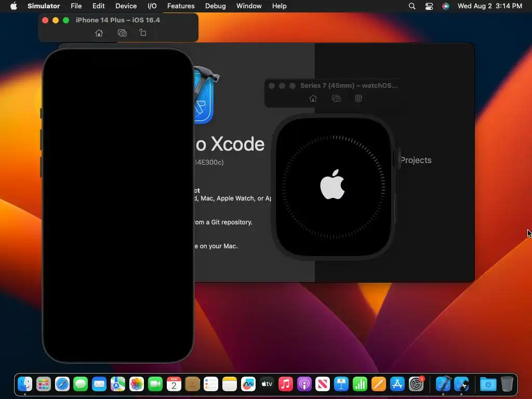The width and height of the screenshot is (532, 399).
Task: Open the Features menu
Action: point(181,6)
